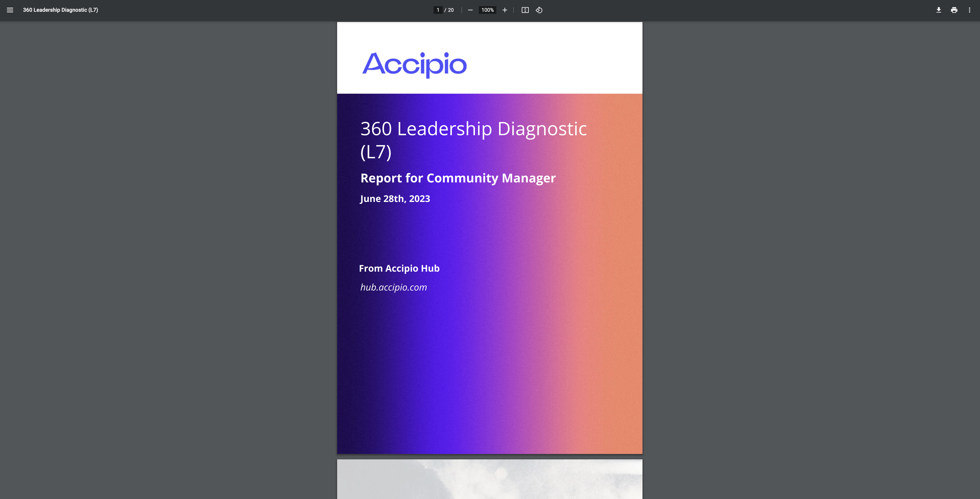Click the document title in toolbar
980x499 pixels.
(60, 10)
